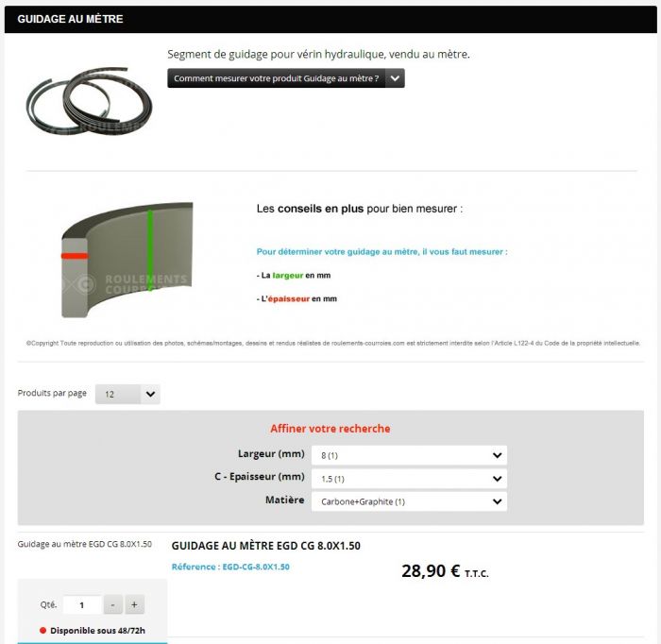Viewport: 661px width, 644px height.
Task: Click the Référence EGD-CG-8.0X1.50 link
Action: (230, 567)
